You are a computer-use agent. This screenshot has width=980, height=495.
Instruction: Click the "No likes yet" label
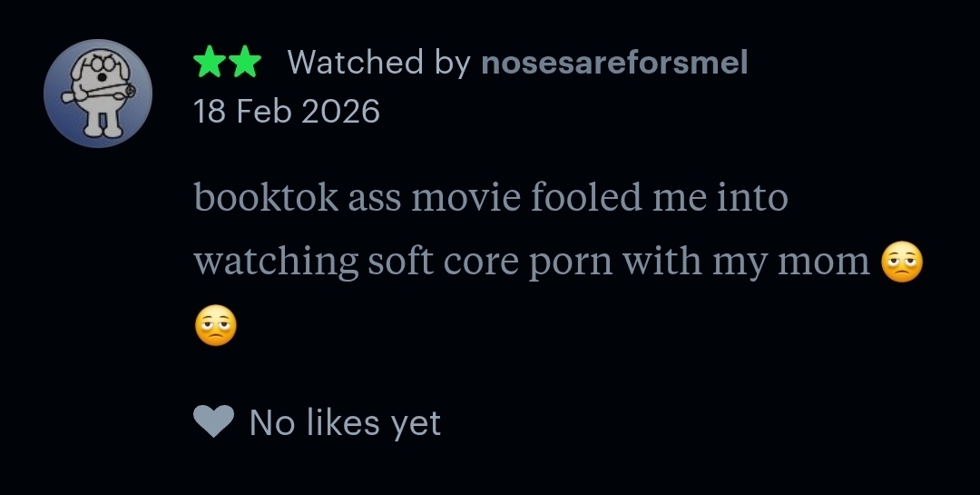(345, 422)
